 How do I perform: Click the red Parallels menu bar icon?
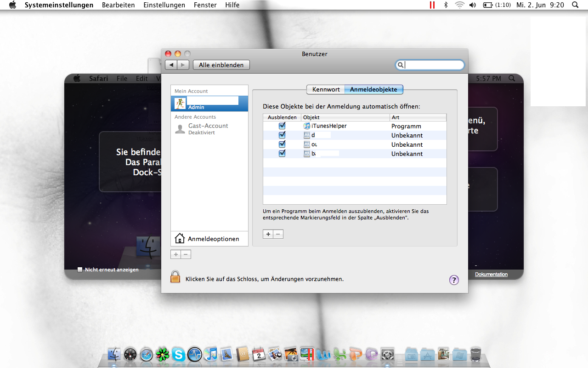[432, 5]
